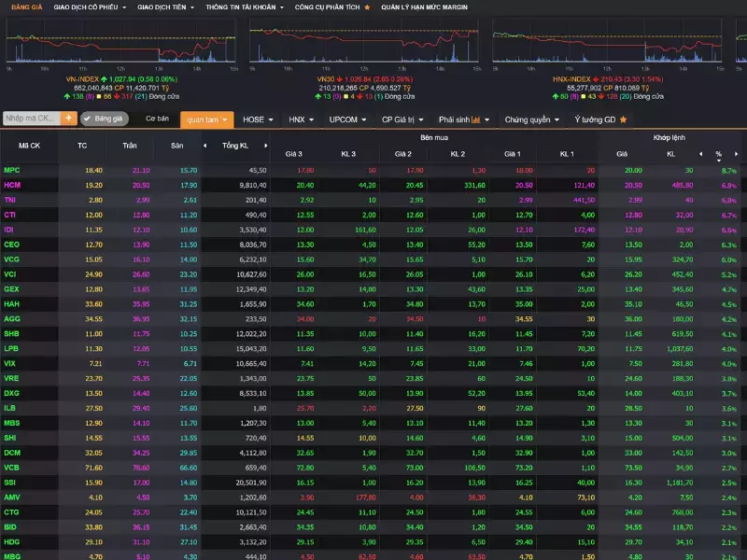The height and width of the screenshot is (560, 747).
Task: Click into the Nhập mã CK input field
Action: click(32, 119)
